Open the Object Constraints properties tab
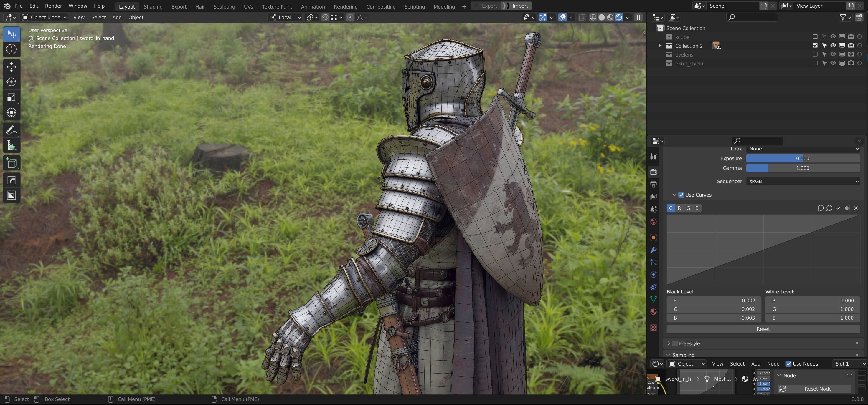Viewport: 868px width, 405px height. (654, 287)
